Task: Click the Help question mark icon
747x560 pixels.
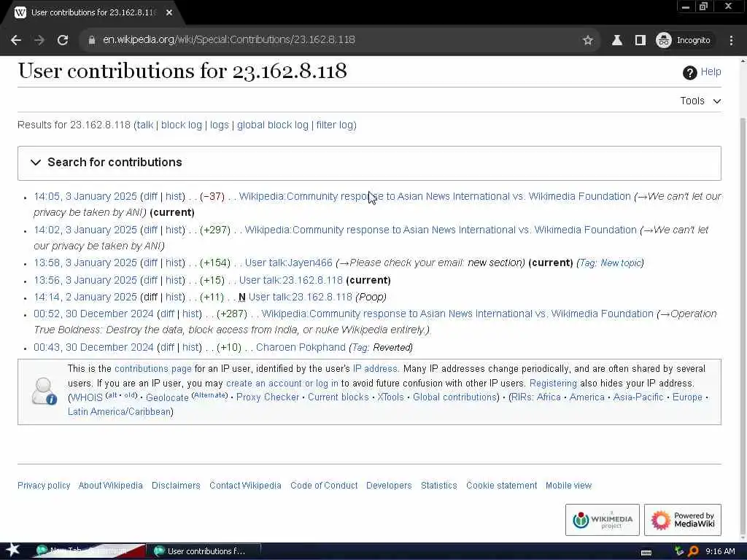Action: coord(689,72)
